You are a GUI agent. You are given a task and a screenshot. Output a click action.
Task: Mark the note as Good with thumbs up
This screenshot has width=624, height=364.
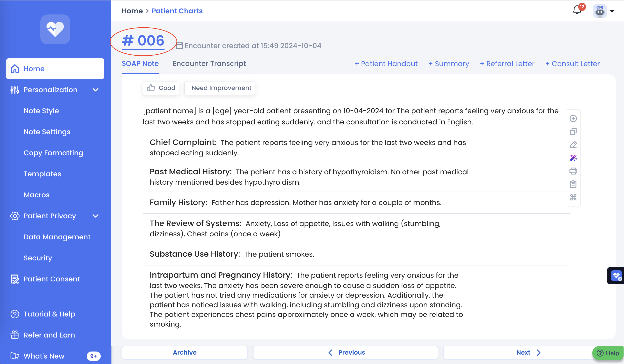pos(161,88)
